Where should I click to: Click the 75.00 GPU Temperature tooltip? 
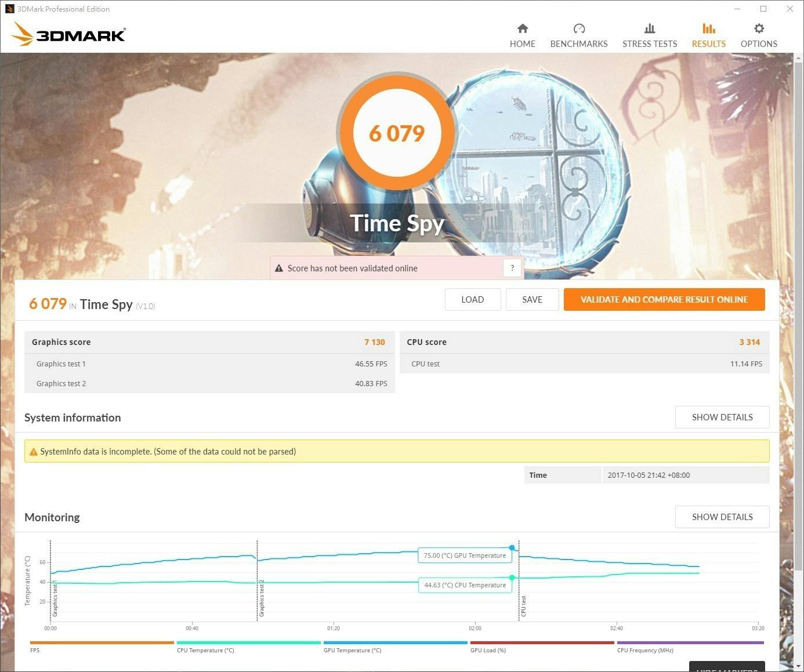465,555
